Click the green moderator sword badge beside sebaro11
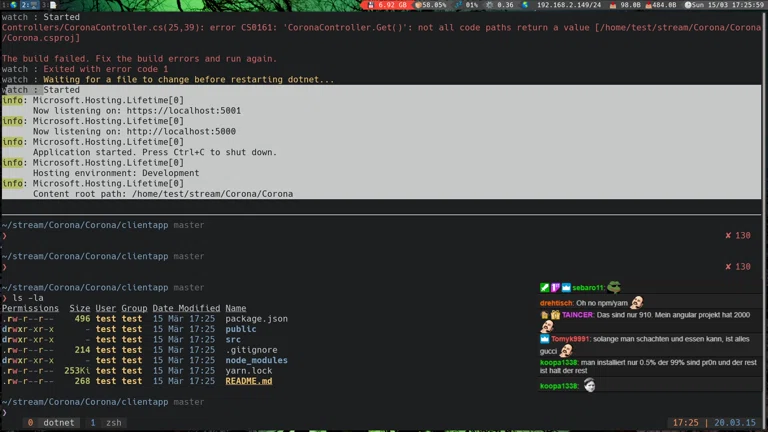Image resolution: width=768 pixels, height=432 pixels. pos(545,287)
